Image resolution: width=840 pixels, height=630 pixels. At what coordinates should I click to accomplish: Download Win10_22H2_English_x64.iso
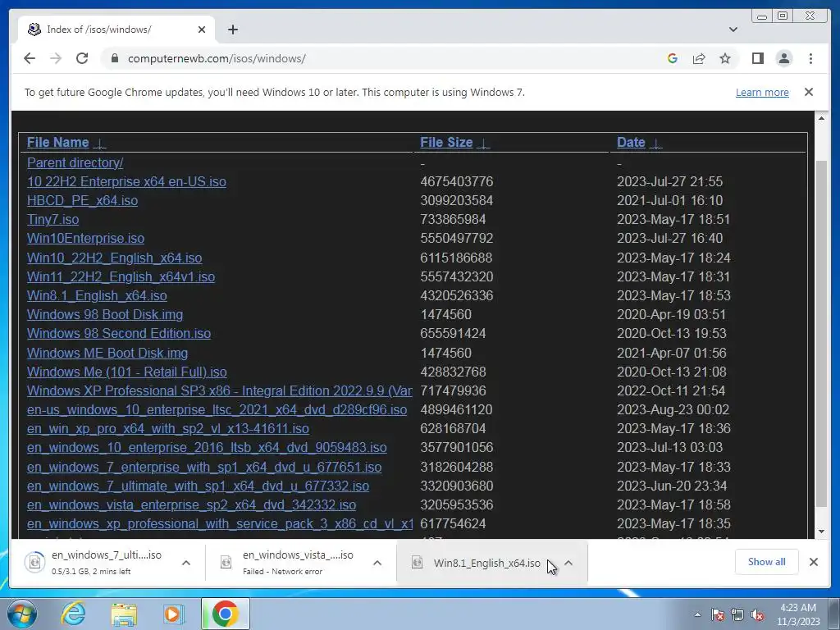(114, 258)
